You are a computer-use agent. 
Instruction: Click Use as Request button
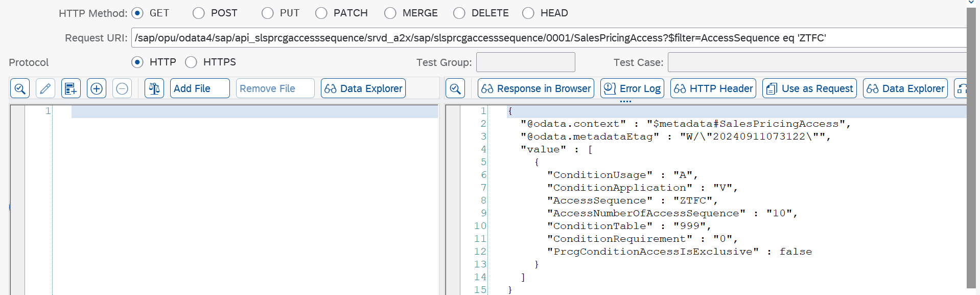pyautogui.click(x=809, y=88)
